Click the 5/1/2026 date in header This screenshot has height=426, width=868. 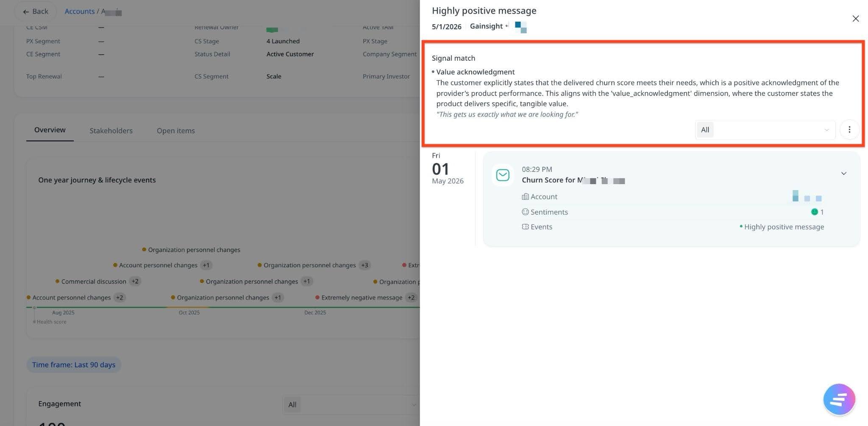click(x=447, y=26)
